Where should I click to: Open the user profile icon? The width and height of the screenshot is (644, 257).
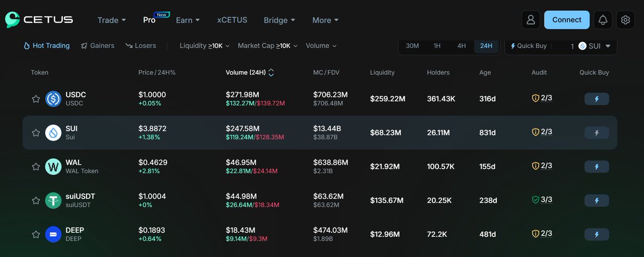click(x=531, y=20)
